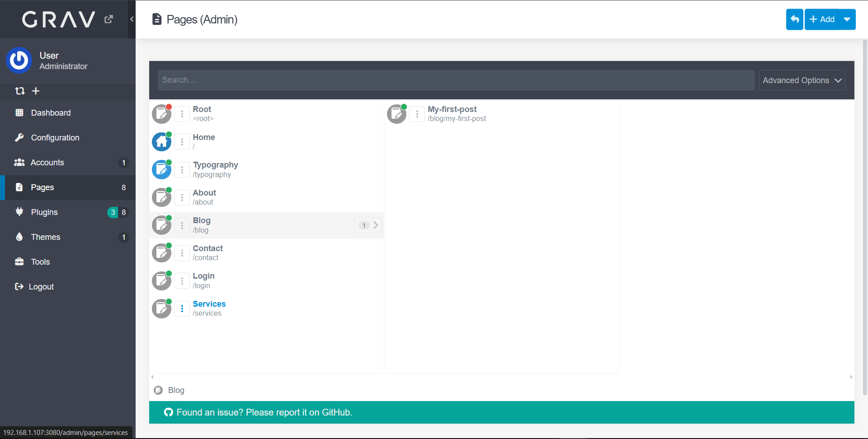Click the plus quick-add icon in sidebar

click(x=36, y=91)
